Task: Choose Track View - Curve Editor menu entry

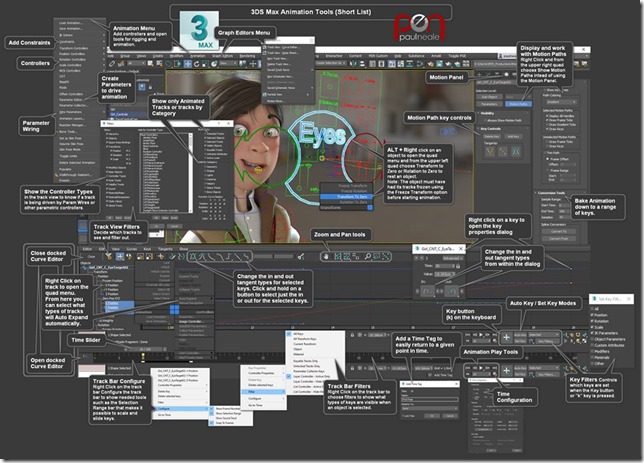Action: click(289, 47)
